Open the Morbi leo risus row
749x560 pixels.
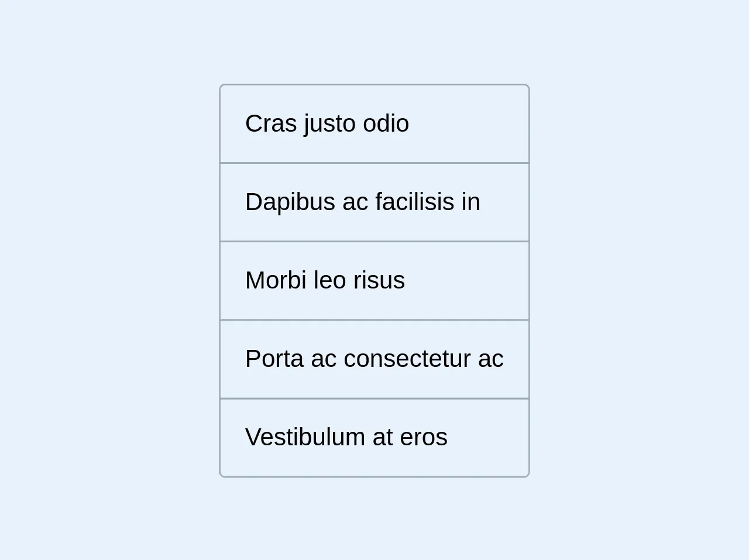tap(374, 281)
